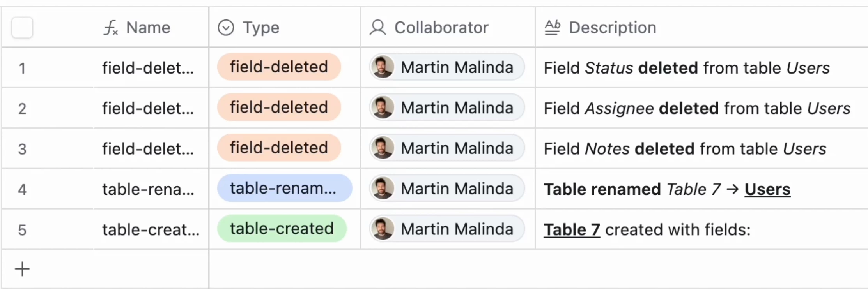Open the Type column header menu
This screenshot has width=868, height=289.
click(261, 28)
